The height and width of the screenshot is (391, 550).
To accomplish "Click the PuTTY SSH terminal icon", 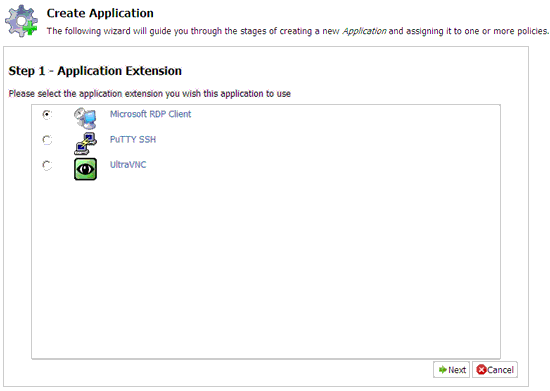I will pos(85,144).
